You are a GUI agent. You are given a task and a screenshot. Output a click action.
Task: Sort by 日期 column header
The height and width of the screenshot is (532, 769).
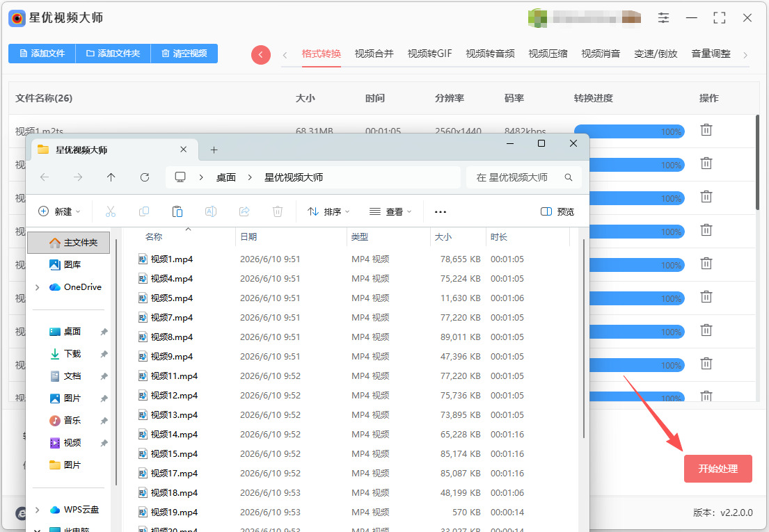coord(248,237)
